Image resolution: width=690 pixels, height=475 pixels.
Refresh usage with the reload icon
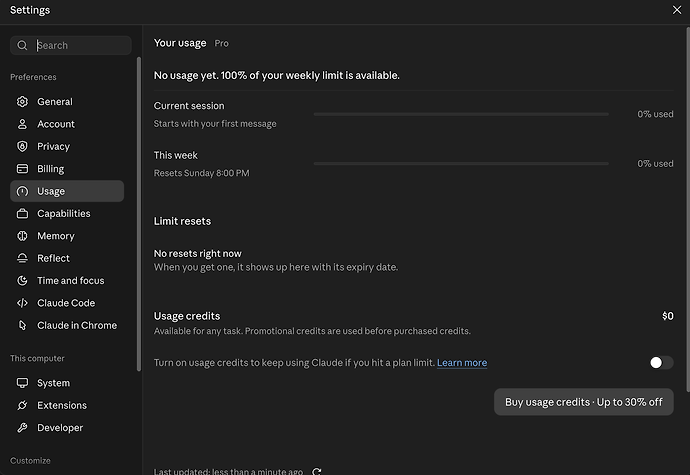[316, 471]
